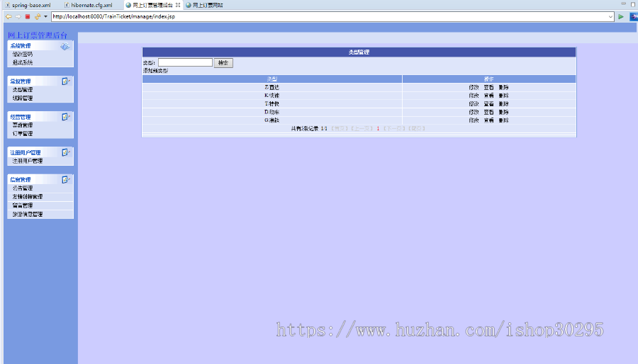Click the red stop loading icon
The image size is (638, 364).
[28, 17]
